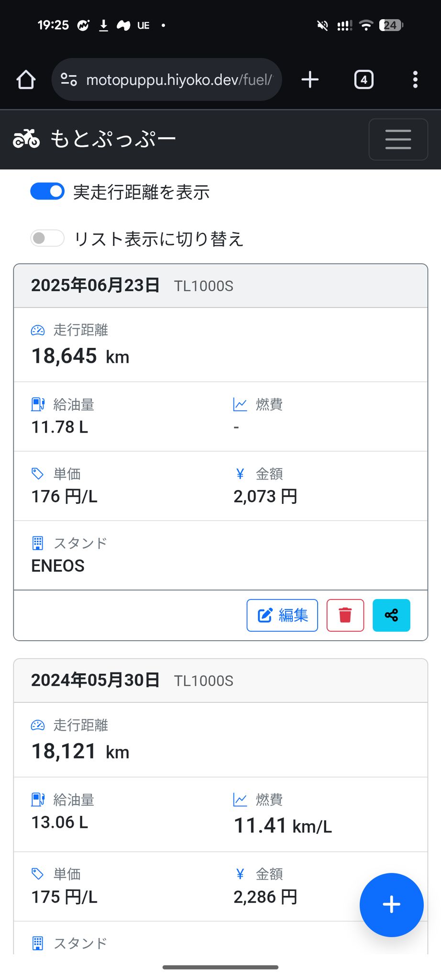Enable the リスト表示に切り替え switch
The image size is (441, 980).
pyautogui.click(x=47, y=238)
